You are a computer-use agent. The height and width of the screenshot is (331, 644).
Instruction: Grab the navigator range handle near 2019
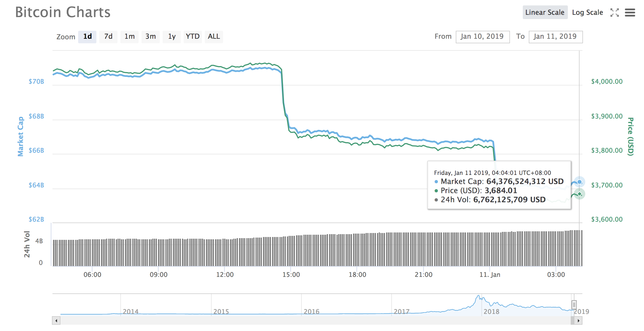tap(574, 305)
